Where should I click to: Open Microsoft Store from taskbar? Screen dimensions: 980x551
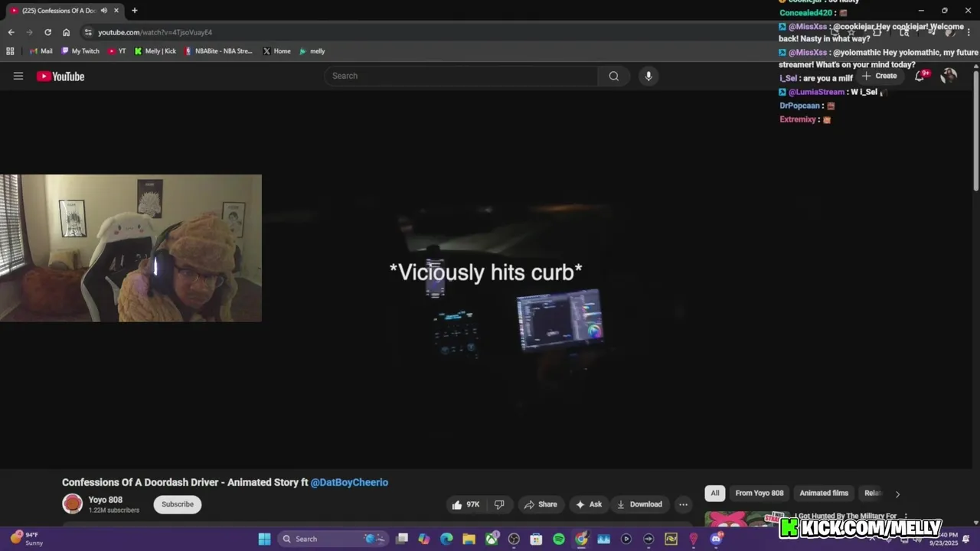536,539
